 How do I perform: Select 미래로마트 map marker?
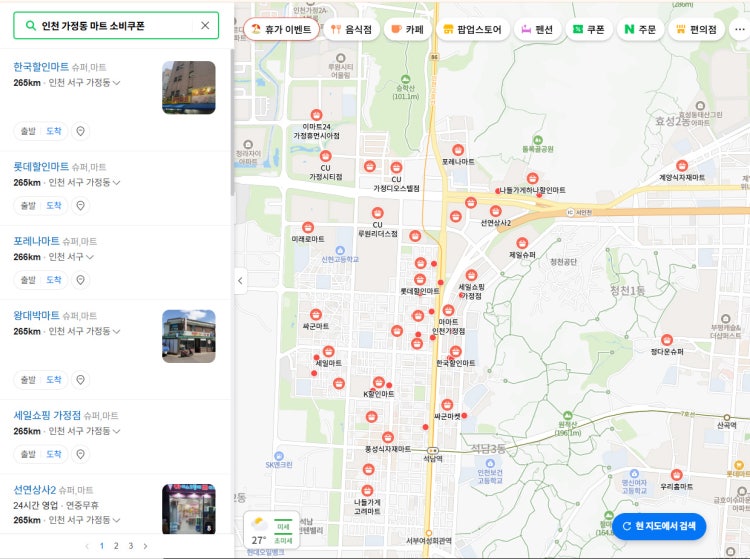tap(308, 227)
